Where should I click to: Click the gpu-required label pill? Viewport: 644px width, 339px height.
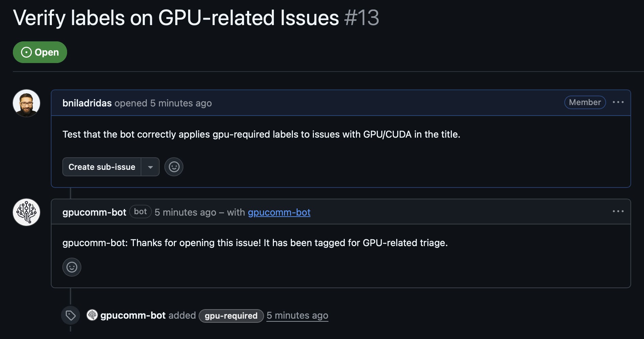pyautogui.click(x=231, y=316)
